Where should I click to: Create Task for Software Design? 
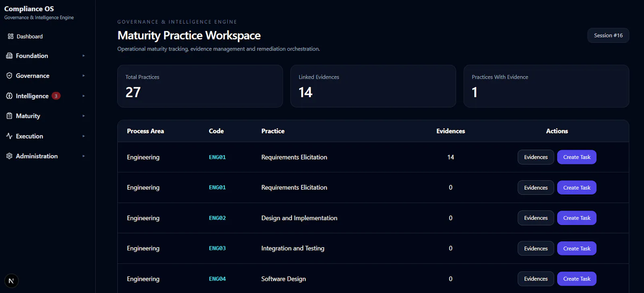tap(577, 279)
